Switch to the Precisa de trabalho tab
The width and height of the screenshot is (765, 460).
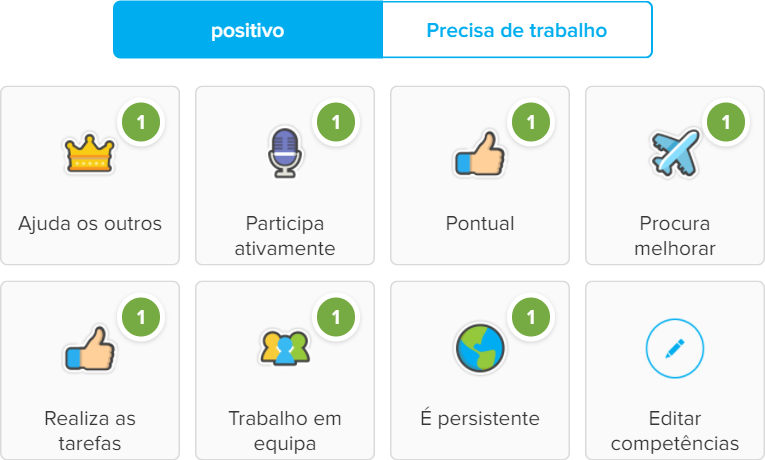(517, 30)
